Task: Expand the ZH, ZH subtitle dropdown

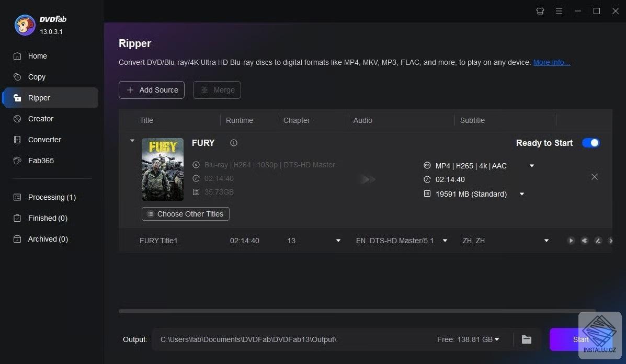Action: coord(546,241)
